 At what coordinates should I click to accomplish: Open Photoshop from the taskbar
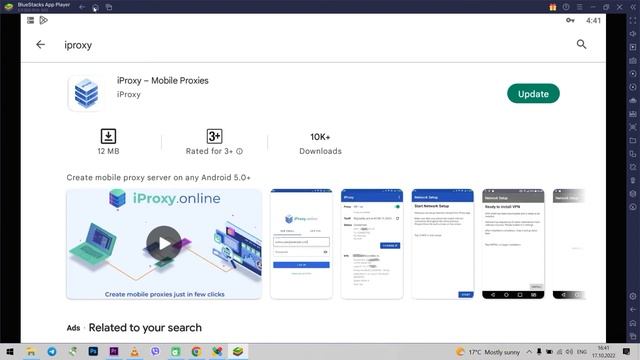click(93, 351)
